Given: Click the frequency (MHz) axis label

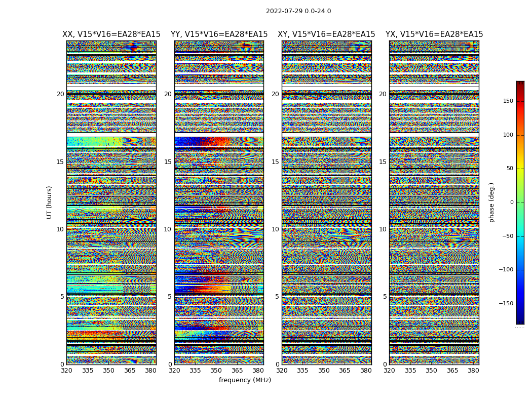Looking at the screenshot, I should [x=245, y=380].
